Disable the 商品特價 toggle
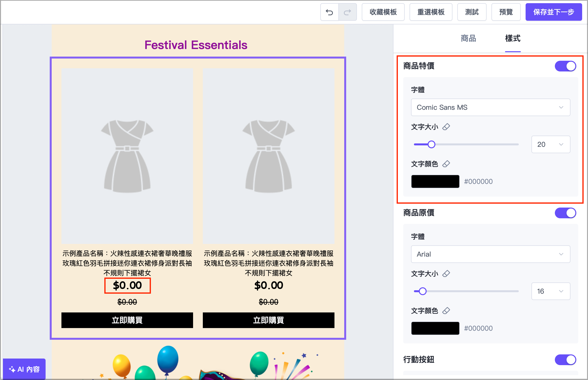Image resolution: width=588 pixels, height=380 pixels. (565, 66)
